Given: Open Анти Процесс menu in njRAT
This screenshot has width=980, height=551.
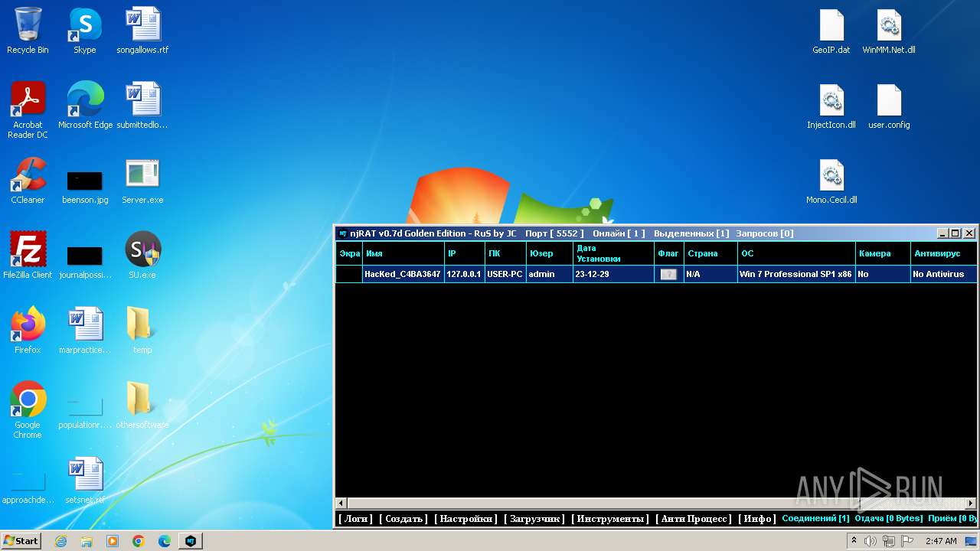Looking at the screenshot, I should click(694, 519).
